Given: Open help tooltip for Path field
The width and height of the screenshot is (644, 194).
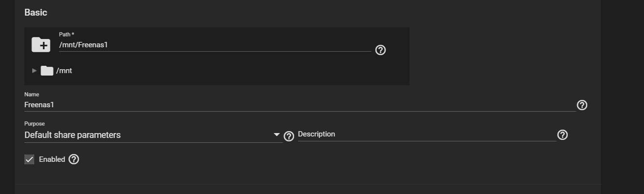Looking at the screenshot, I should click(x=381, y=50).
